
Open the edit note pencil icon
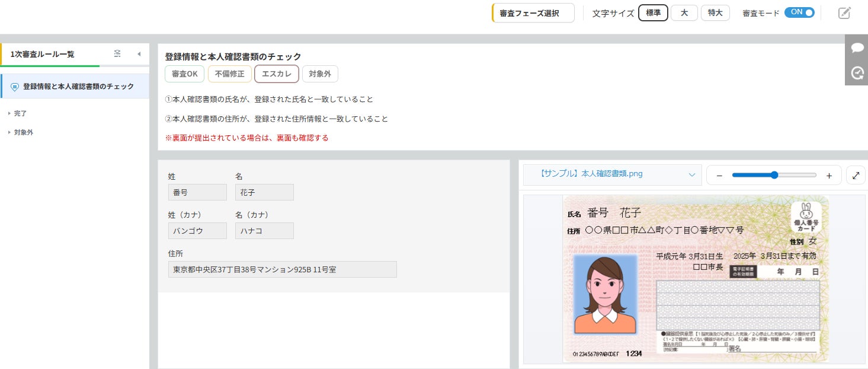coord(845,12)
